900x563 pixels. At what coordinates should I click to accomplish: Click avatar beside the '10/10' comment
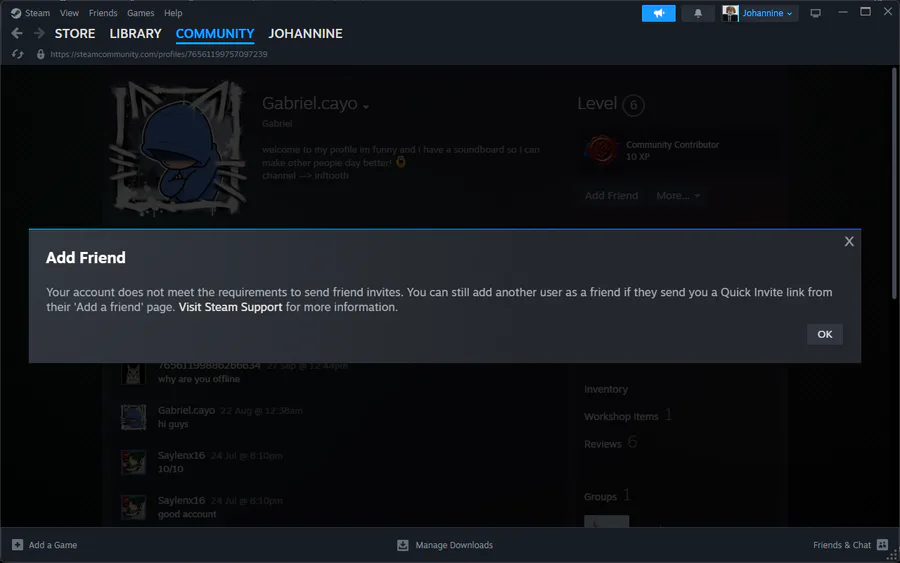pos(133,462)
